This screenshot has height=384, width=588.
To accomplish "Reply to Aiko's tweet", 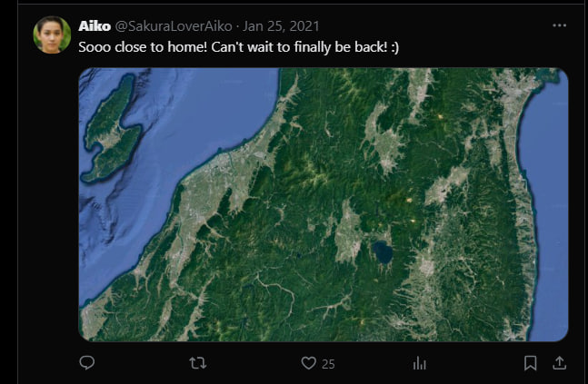I will point(87,363).
